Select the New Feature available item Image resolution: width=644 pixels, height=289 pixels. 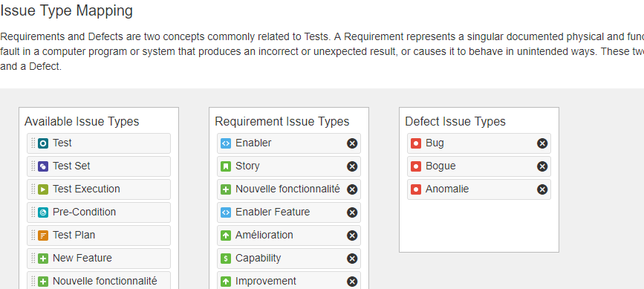point(99,259)
